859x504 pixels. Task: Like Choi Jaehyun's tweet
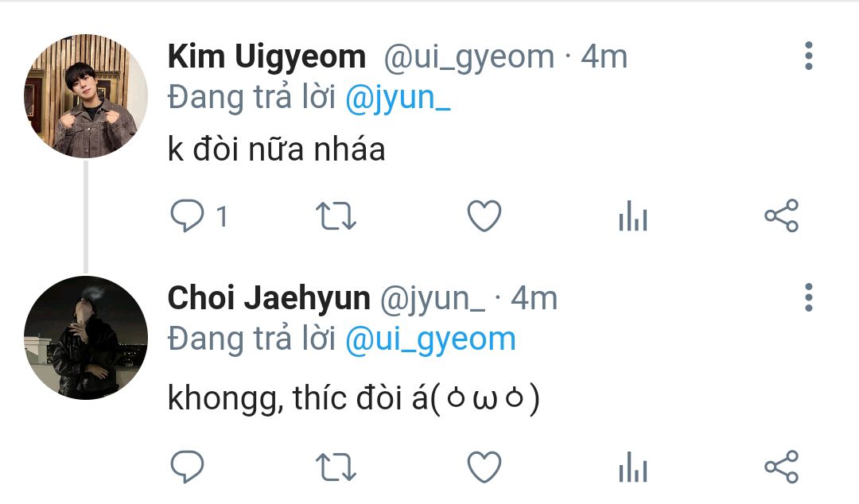point(484,467)
